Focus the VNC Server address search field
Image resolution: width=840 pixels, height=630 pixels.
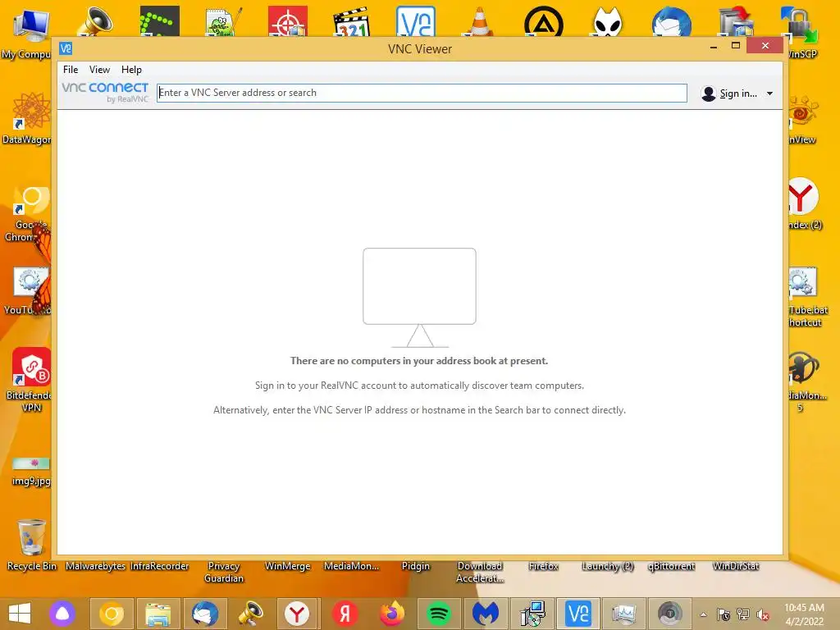(x=422, y=93)
